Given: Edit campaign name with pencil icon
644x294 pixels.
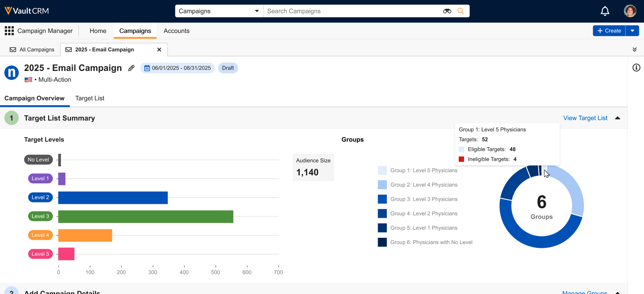Looking at the screenshot, I should 131,68.
